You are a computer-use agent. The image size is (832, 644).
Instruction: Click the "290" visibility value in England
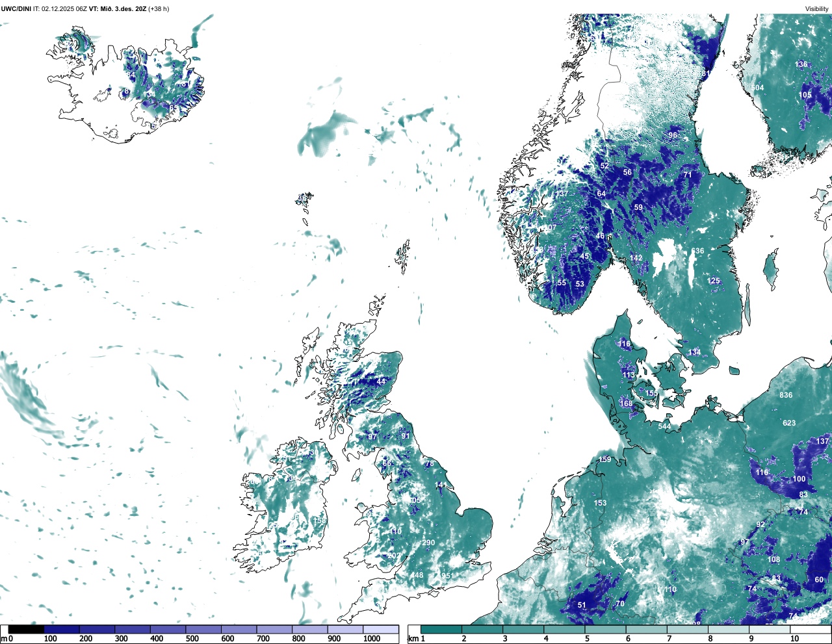(428, 543)
